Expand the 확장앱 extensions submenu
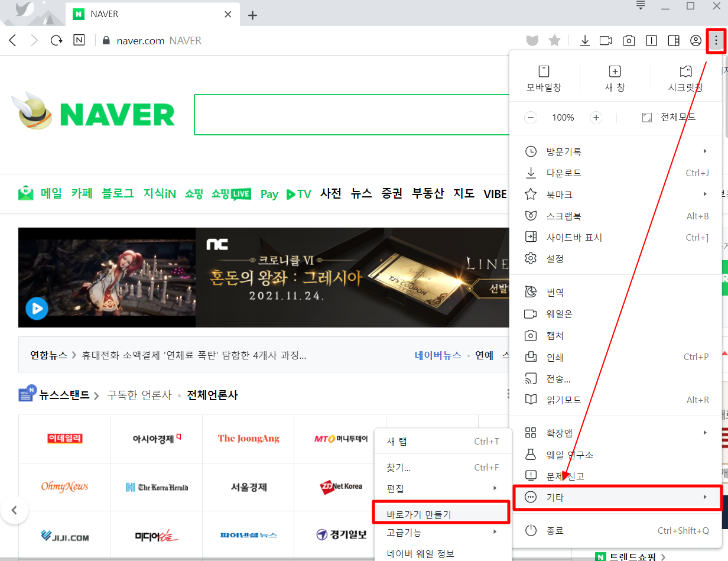The image size is (728, 561). point(616,433)
